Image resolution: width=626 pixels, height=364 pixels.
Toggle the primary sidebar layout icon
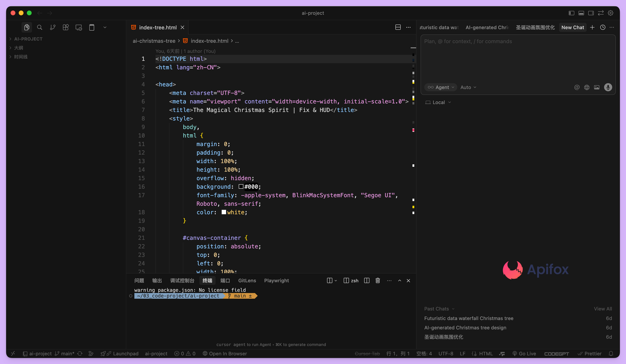click(x=572, y=13)
